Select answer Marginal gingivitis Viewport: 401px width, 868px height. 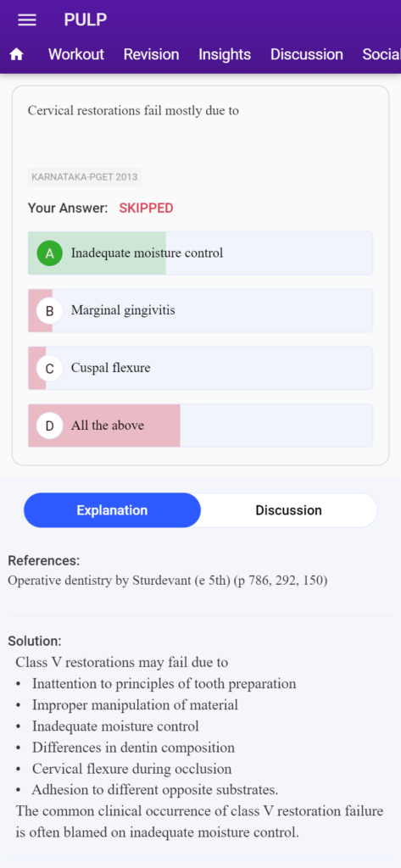[200, 311]
